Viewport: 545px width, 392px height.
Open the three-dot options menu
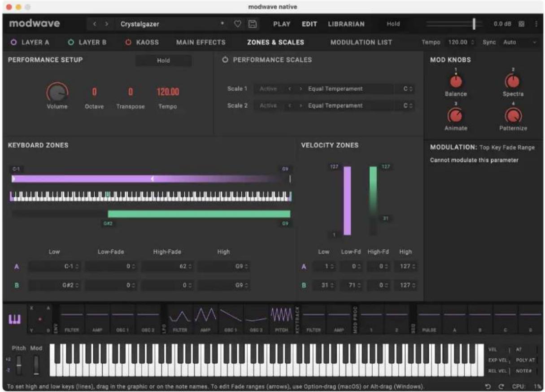click(536, 24)
